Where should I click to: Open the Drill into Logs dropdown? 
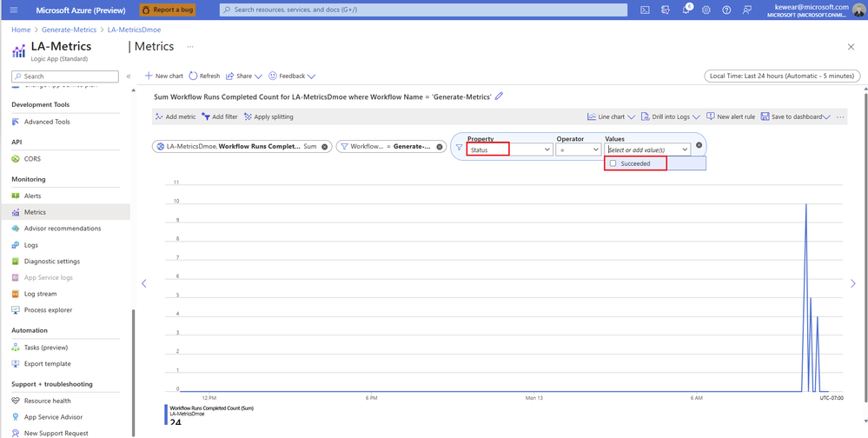click(x=671, y=116)
